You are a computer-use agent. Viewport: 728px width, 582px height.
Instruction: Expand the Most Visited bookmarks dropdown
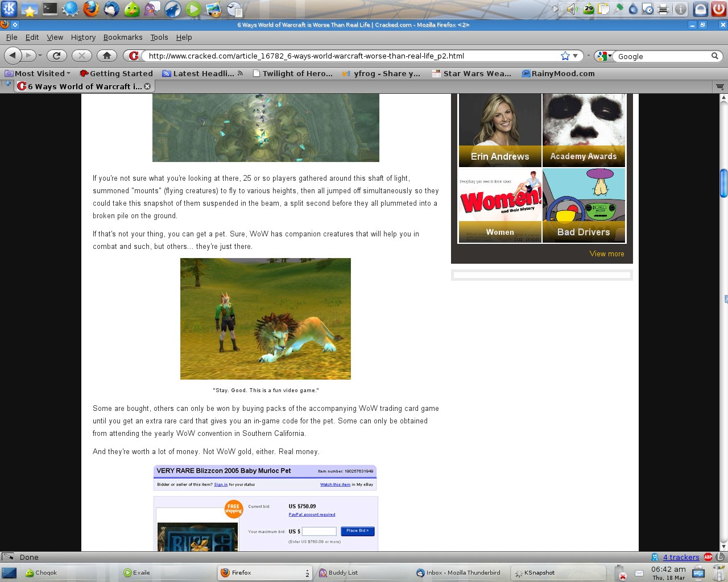pyautogui.click(x=38, y=73)
